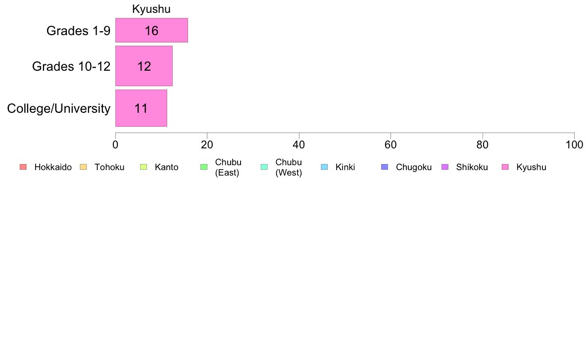Click the Kanto legend color swatch
The image size is (588, 364).
tap(144, 167)
